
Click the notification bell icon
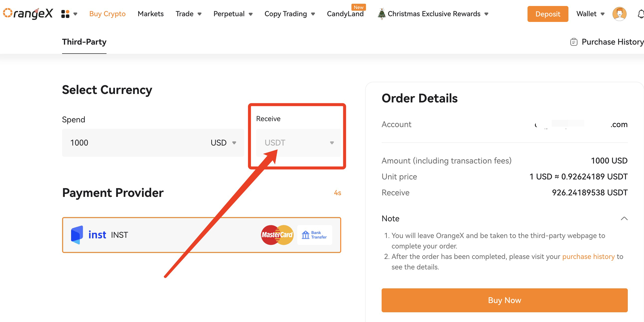641,14
